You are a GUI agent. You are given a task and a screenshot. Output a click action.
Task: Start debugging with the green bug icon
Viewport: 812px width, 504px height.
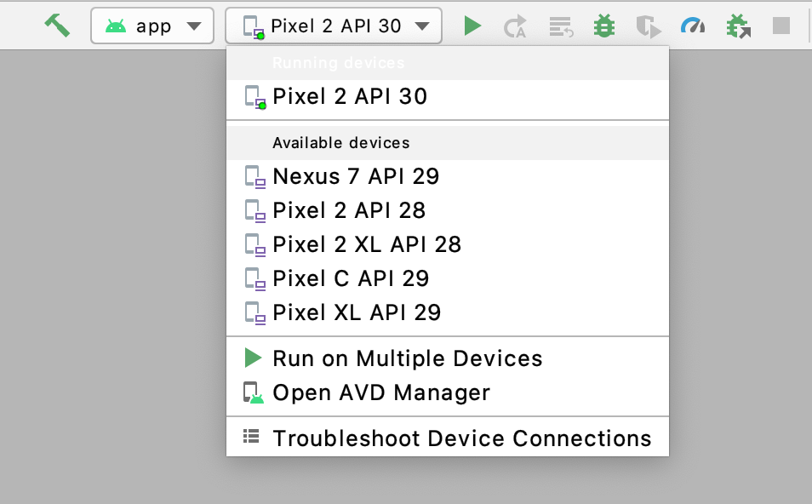tap(604, 26)
